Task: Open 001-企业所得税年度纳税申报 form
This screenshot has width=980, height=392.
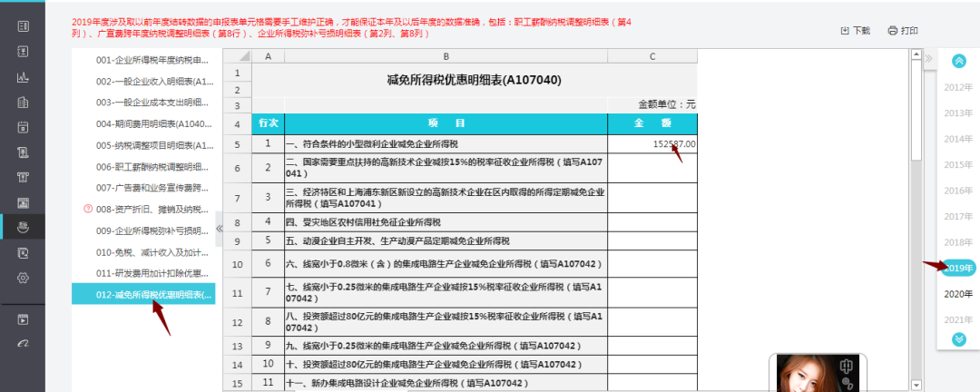Action: 152,60
